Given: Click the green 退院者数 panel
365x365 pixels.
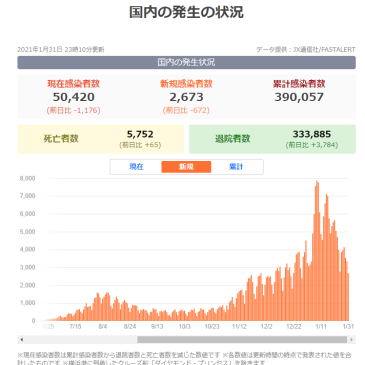Looking at the screenshot, I should point(272,139).
